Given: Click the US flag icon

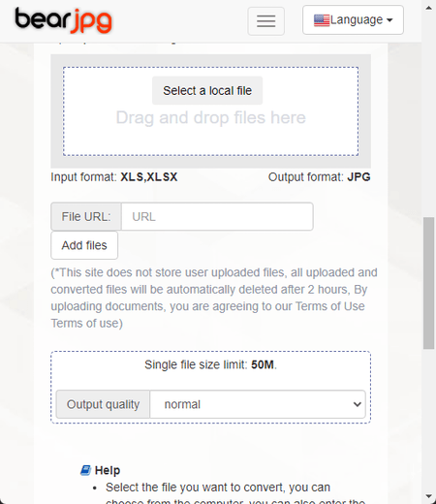Looking at the screenshot, I should (322, 20).
